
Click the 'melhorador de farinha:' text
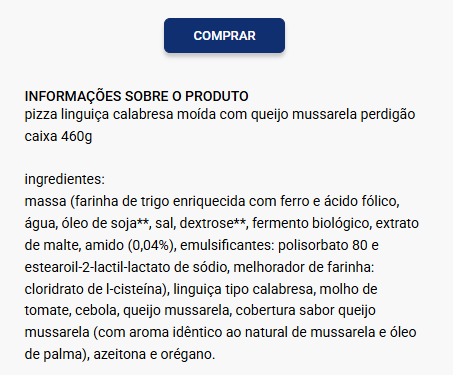click(303, 267)
